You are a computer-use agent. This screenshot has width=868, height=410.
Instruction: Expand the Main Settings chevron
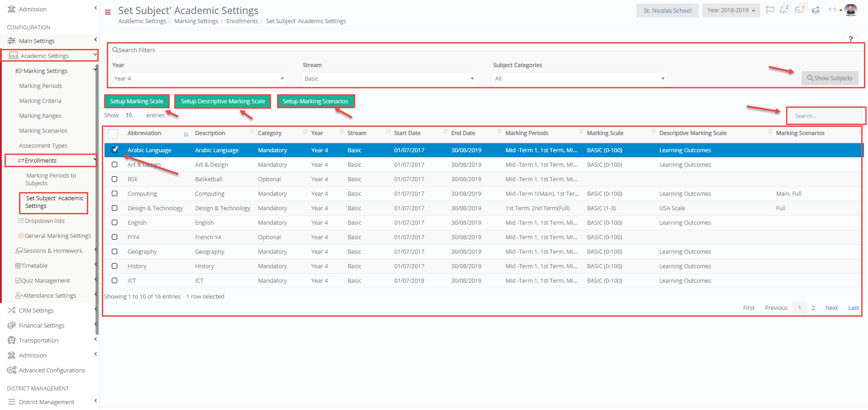[x=95, y=40]
